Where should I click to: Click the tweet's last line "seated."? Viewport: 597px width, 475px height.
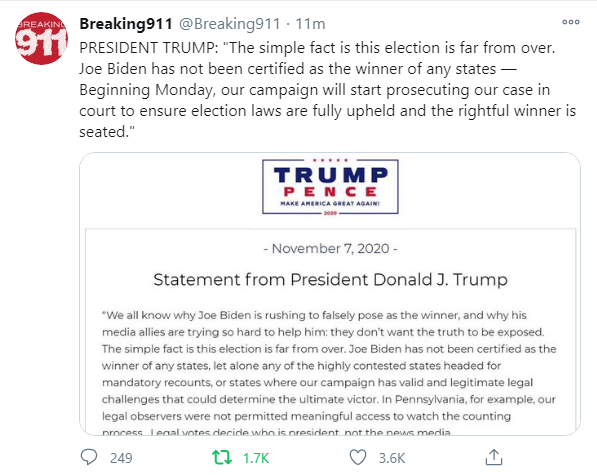[x=107, y=132]
